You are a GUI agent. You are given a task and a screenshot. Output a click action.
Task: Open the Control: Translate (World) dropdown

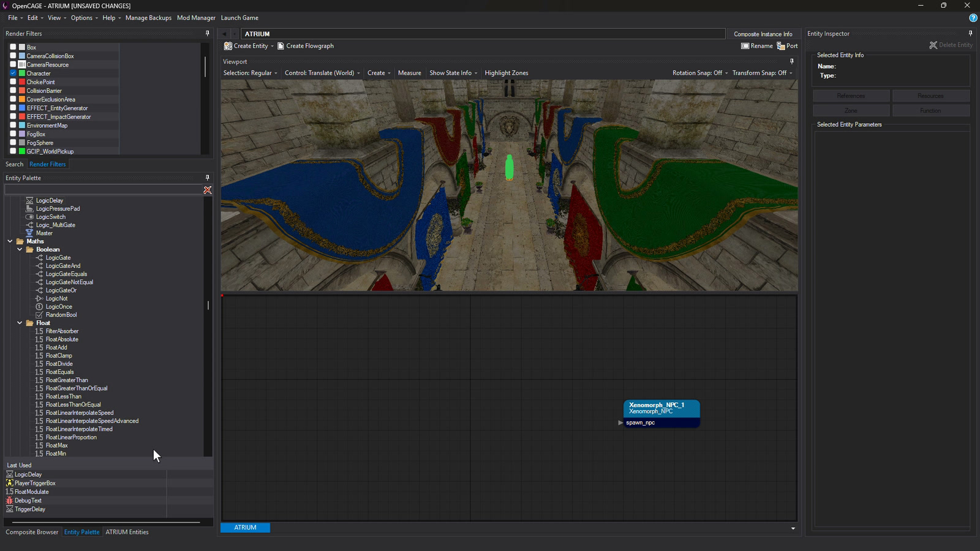322,73
